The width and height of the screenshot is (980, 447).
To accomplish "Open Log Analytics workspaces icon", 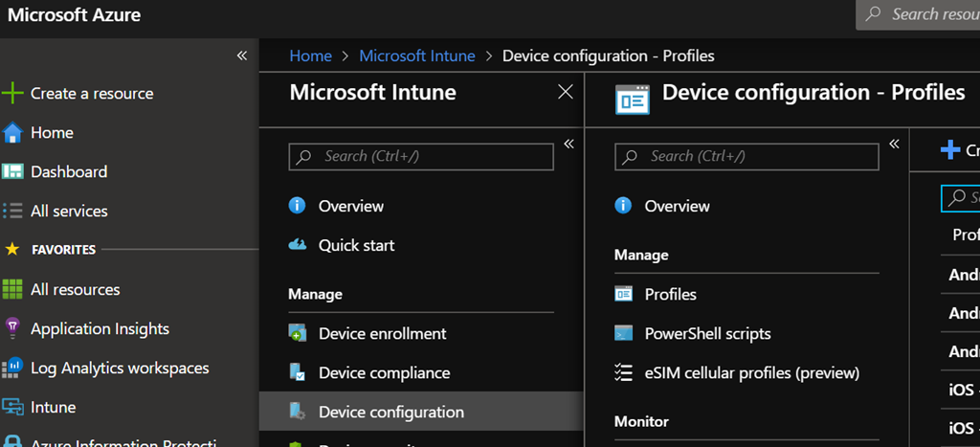I will coord(12,368).
